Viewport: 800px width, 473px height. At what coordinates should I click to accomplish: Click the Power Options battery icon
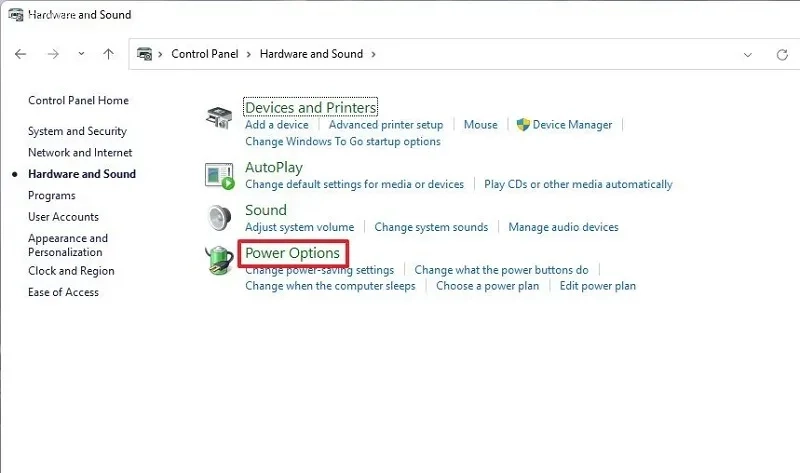pos(219,260)
